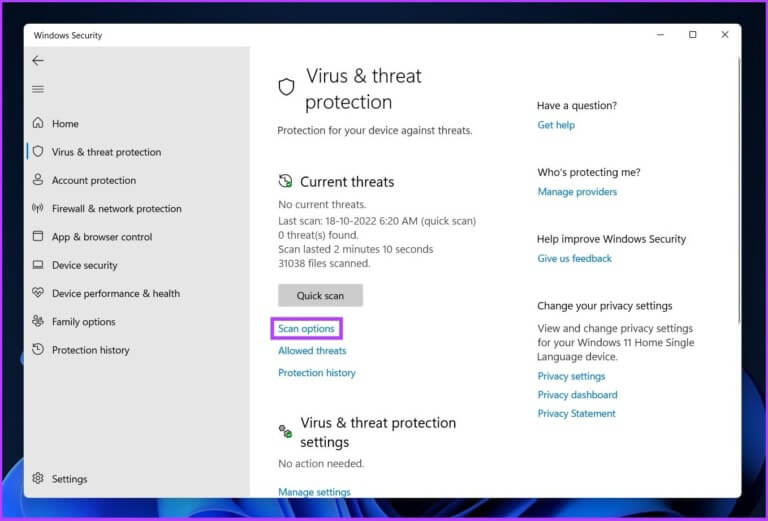Click the 'Current threats' heading

[x=347, y=182]
